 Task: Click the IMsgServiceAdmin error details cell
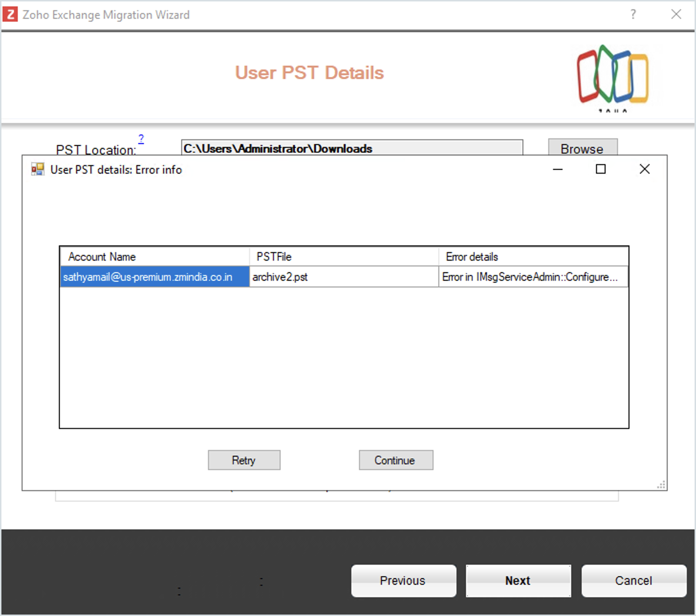click(533, 277)
